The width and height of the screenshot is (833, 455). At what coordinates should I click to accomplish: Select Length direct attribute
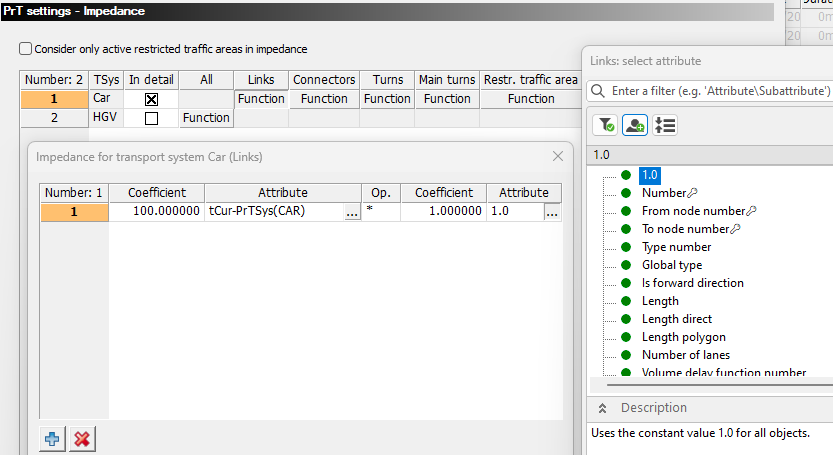click(677, 319)
